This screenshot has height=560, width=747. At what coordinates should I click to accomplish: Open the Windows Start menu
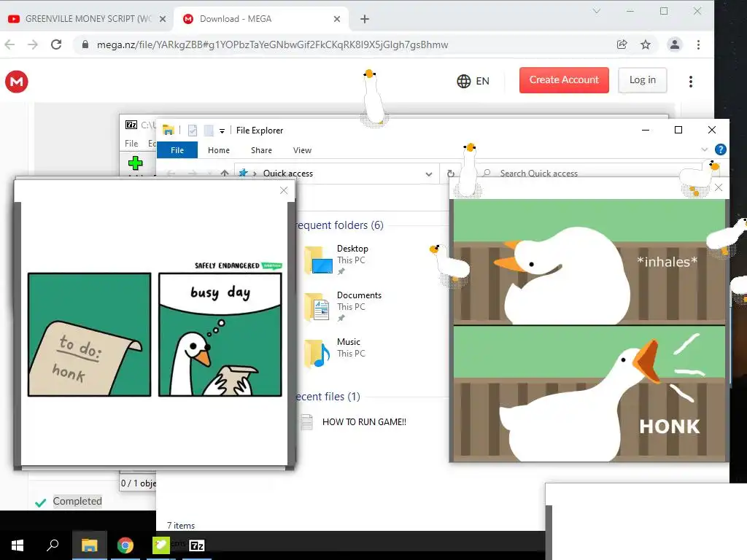(18, 545)
